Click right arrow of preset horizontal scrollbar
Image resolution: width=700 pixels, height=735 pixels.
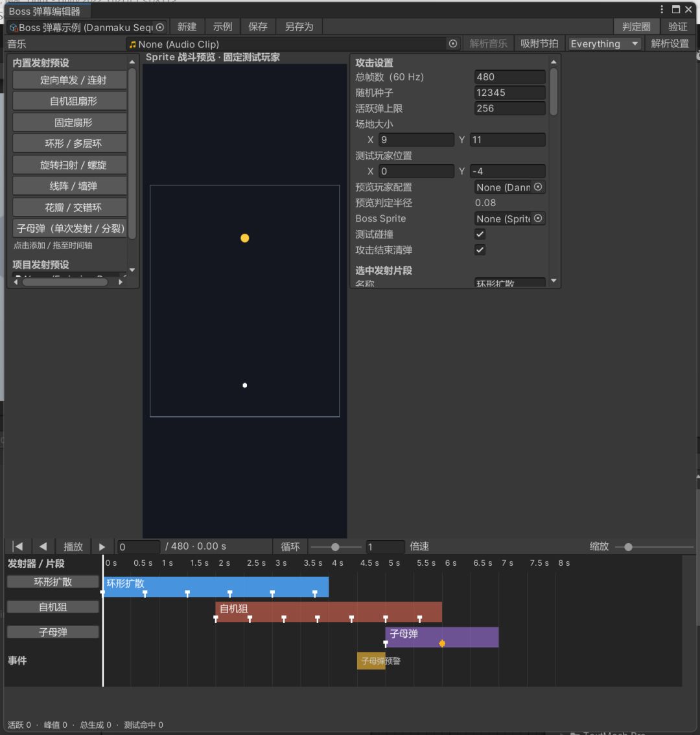[x=121, y=282]
